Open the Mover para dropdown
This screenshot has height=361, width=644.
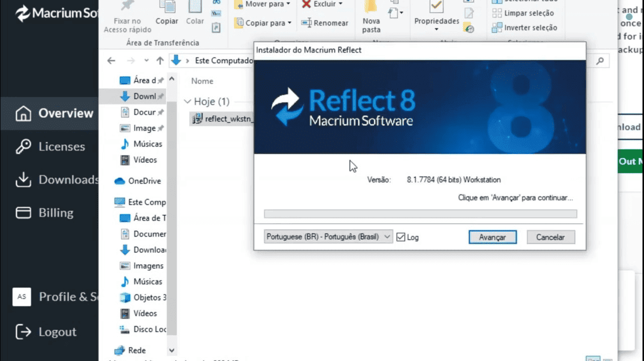(262, 4)
